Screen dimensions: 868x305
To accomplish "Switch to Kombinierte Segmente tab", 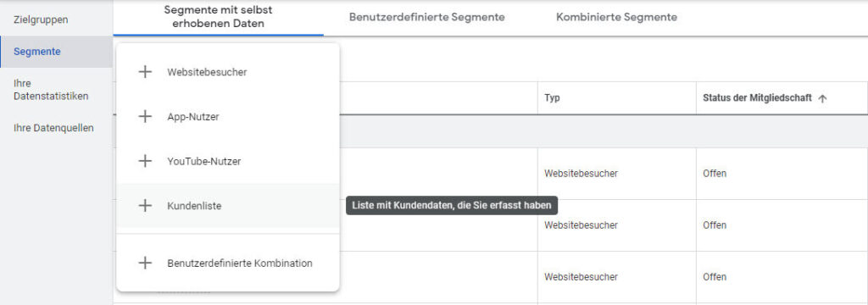I will click(616, 17).
